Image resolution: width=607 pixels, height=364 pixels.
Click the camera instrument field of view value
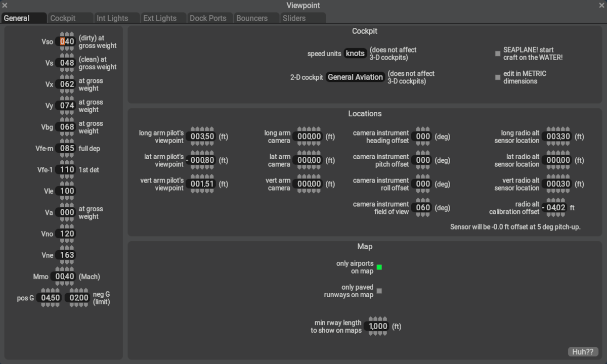click(422, 208)
